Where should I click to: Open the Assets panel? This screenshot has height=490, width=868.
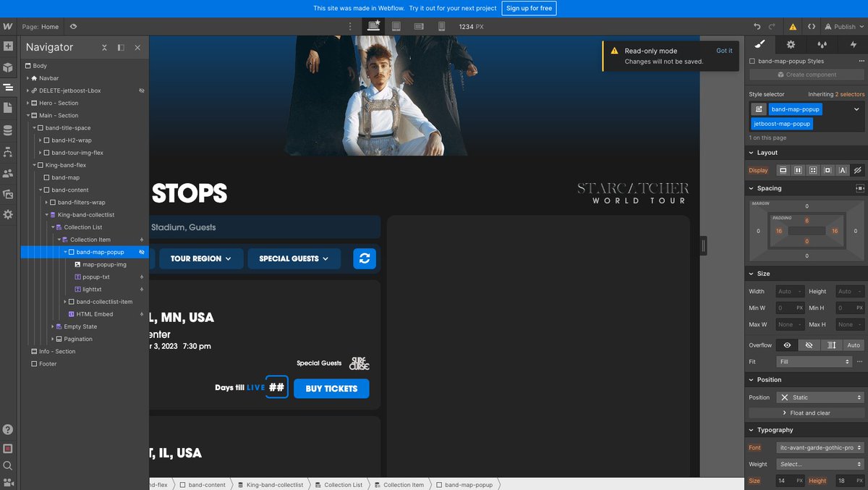[x=8, y=194]
